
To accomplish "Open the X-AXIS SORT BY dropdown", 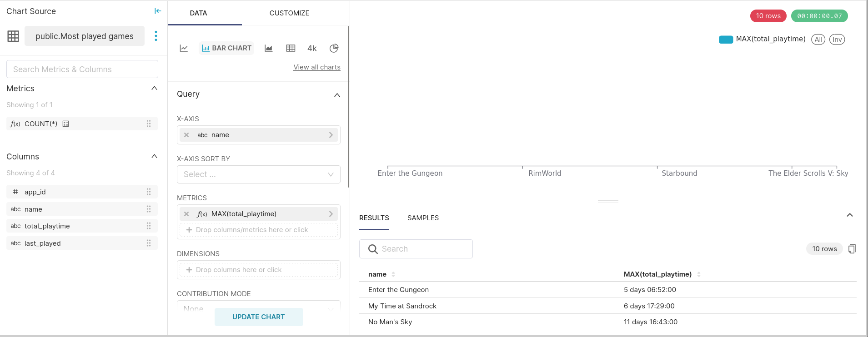I will (259, 174).
